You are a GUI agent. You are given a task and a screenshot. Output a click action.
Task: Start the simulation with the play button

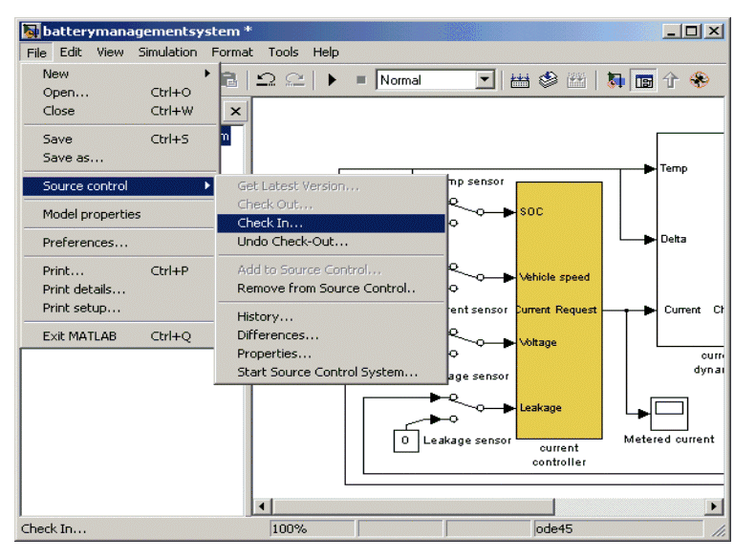pyautogui.click(x=332, y=81)
